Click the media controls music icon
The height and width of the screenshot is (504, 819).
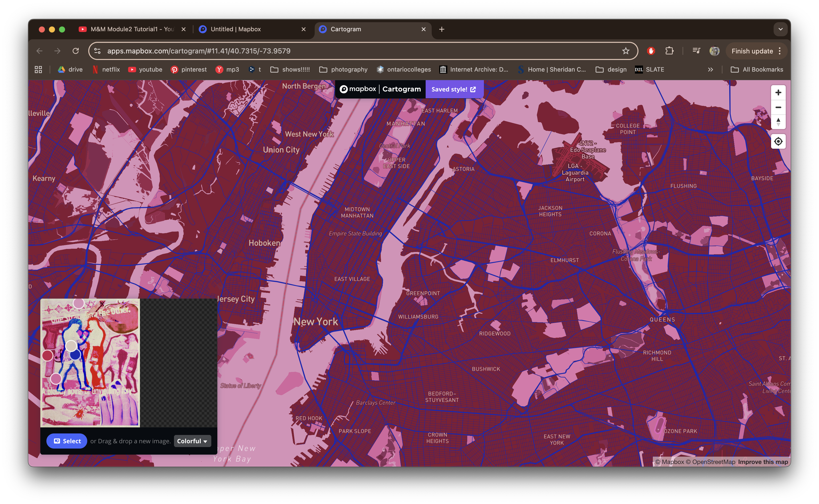(x=696, y=51)
